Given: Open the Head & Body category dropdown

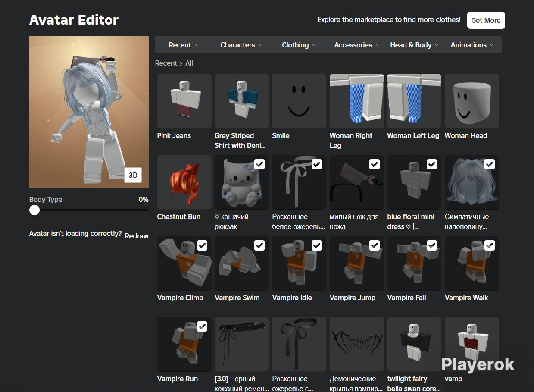Looking at the screenshot, I should [414, 45].
